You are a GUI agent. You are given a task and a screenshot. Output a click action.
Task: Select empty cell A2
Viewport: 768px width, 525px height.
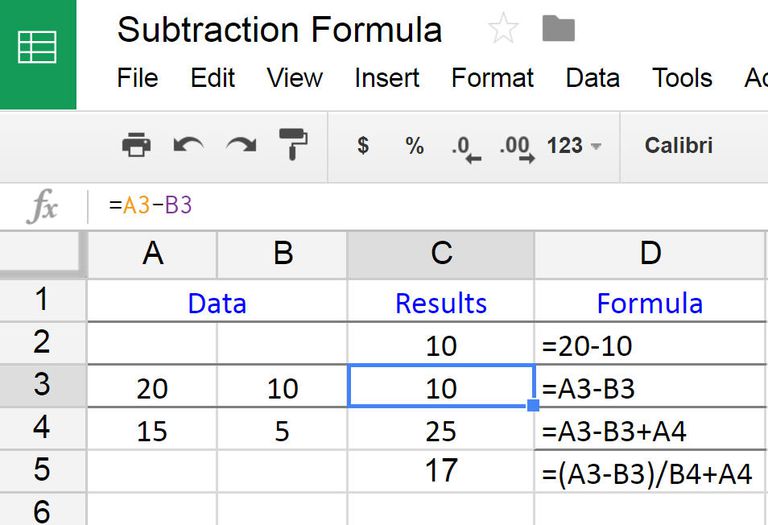pyautogui.click(x=152, y=343)
